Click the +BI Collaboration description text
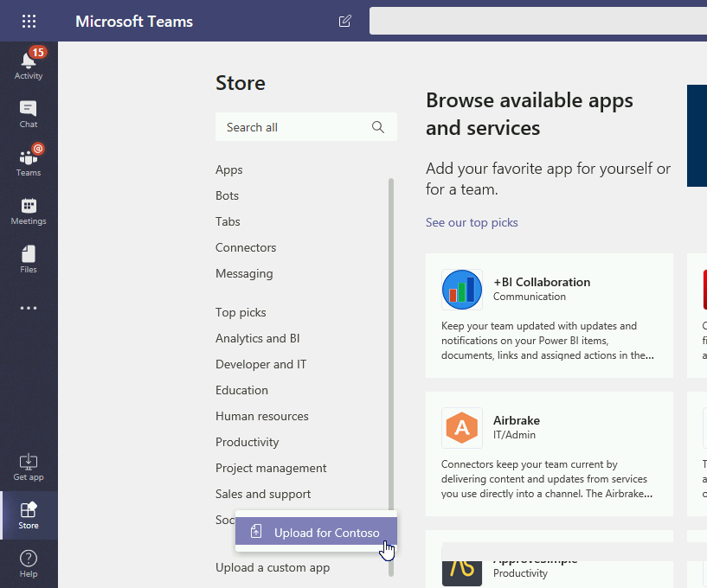707x588 pixels. tap(548, 341)
